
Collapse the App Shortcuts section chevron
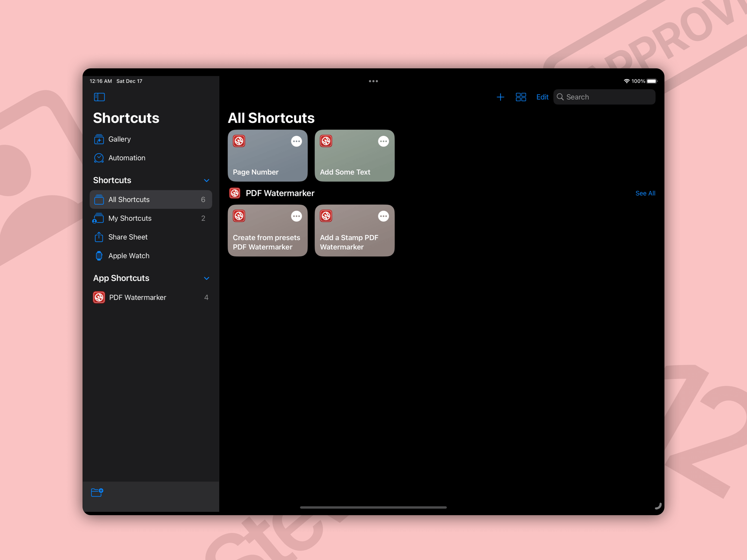(x=207, y=278)
